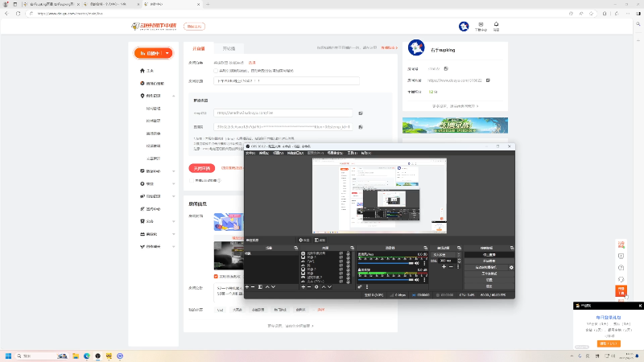Collapse the expanded third sidebar section chevron
The height and width of the screenshot is (362, 644).
(x=174, y=96)
